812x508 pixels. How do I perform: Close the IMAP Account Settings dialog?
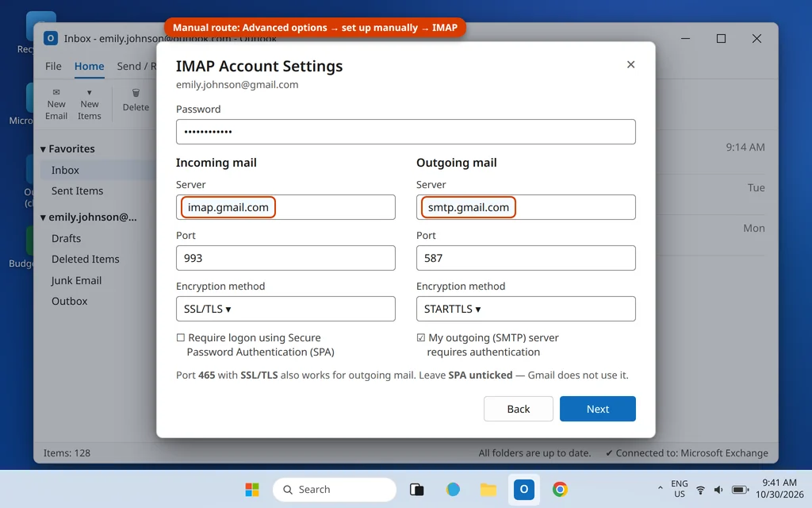coord(630,64)
